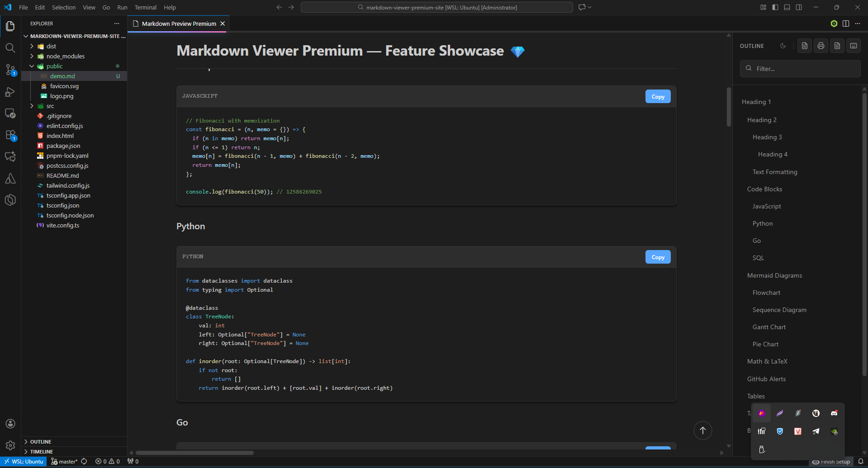Select the Markdown Preview Premium tab
The height and width of the screenshot is (468, 868).
(x=177, y=24)
